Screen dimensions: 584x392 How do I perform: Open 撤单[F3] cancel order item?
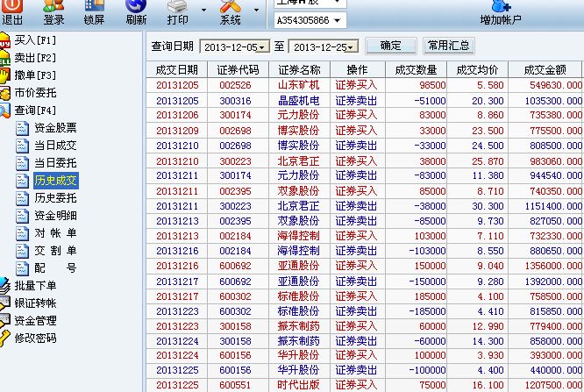[x=35, y=75]
